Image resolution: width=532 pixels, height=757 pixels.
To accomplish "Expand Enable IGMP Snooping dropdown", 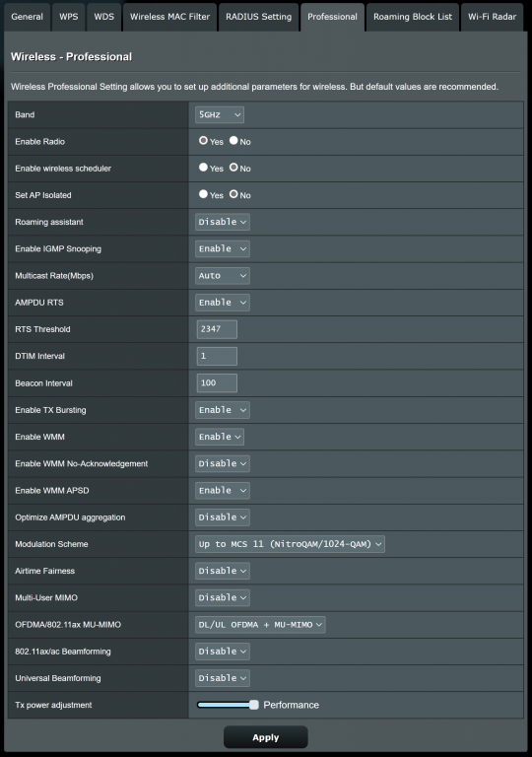I will (223, 249).
